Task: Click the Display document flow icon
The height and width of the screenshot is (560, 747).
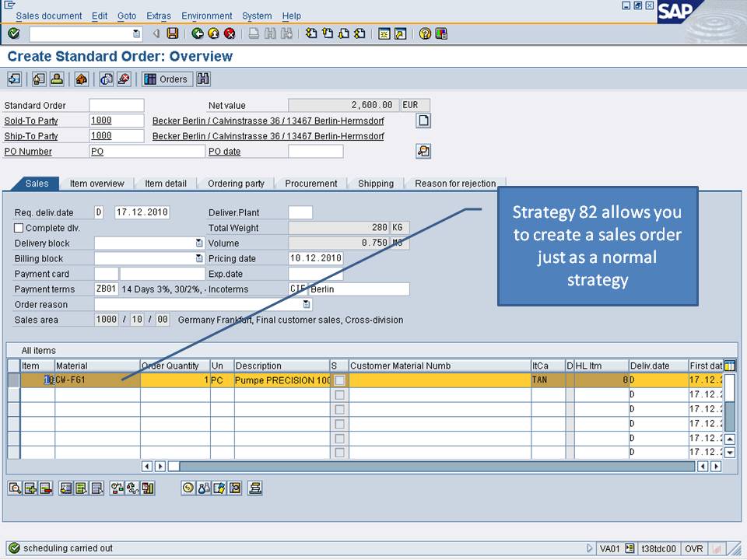Action: (14, 79)
